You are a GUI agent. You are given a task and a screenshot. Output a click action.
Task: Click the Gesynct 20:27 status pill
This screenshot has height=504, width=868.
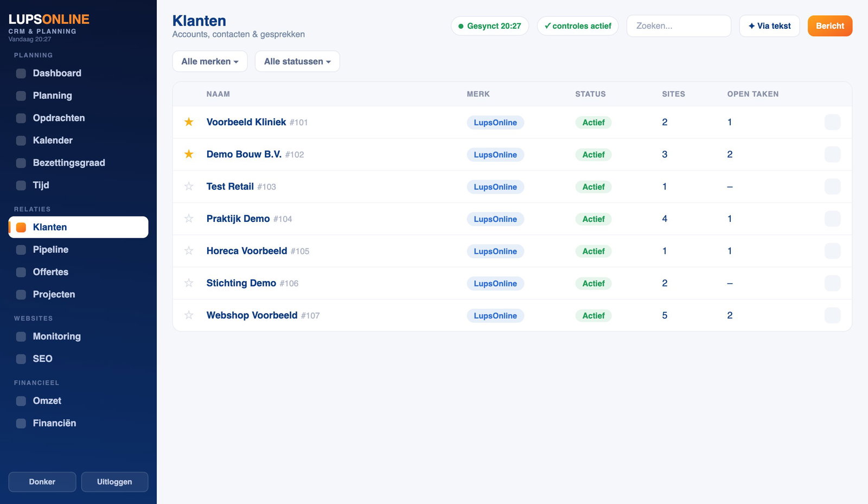[490, 26]
